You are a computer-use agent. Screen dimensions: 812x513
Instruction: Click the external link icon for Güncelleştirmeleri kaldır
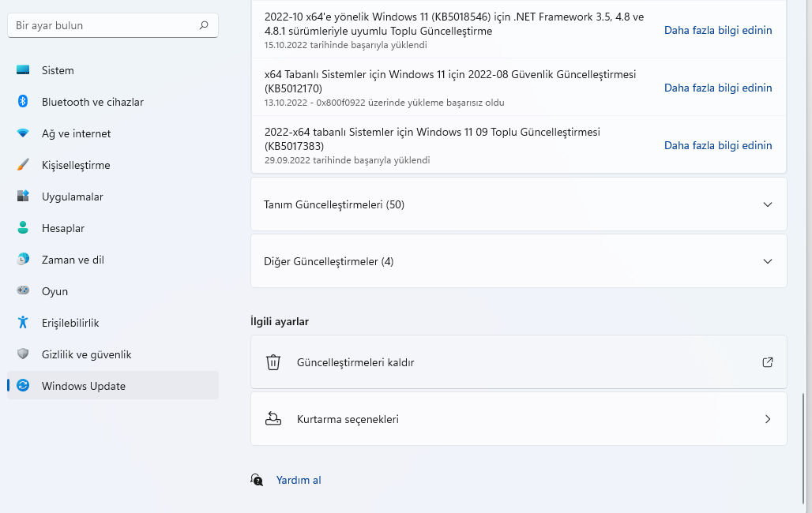(767, 362)
